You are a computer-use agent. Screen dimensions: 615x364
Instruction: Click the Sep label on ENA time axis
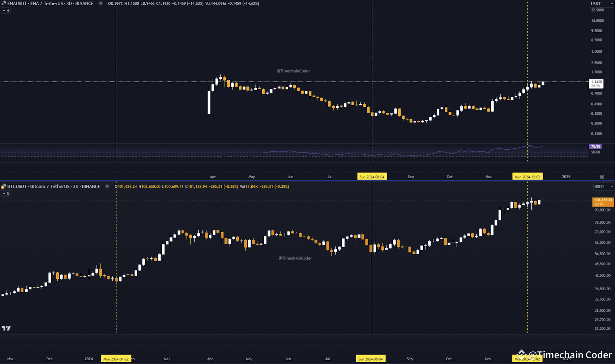[411, 177]
